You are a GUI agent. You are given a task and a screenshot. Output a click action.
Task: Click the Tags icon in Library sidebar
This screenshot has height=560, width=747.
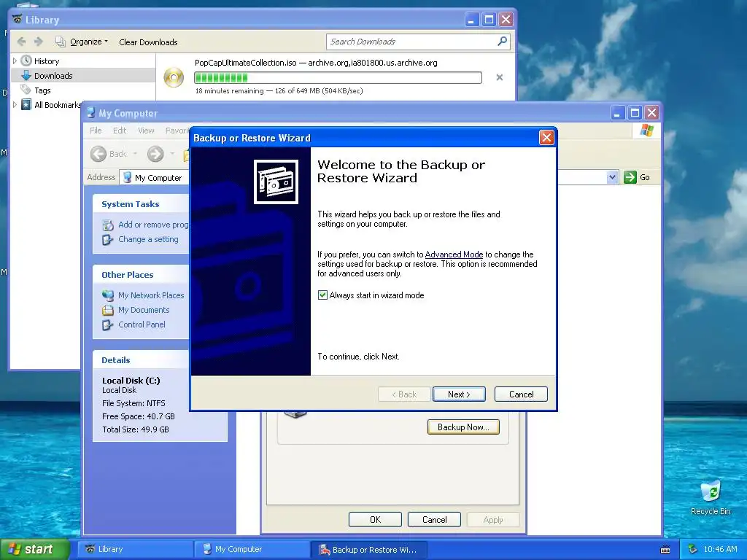26,90
